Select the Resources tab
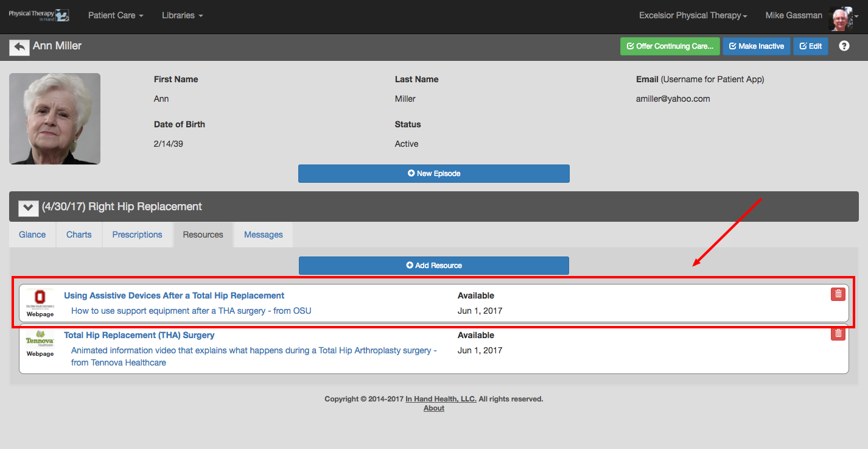 203,235
